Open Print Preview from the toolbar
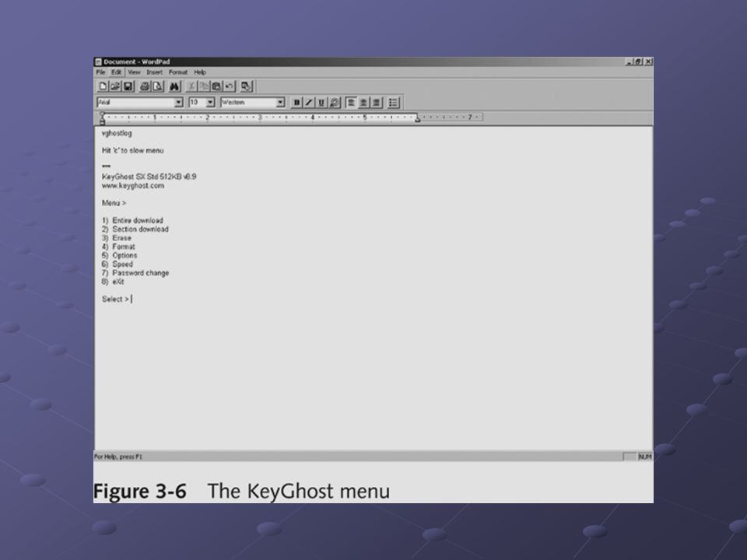747x560 pixels. [158, 86]
